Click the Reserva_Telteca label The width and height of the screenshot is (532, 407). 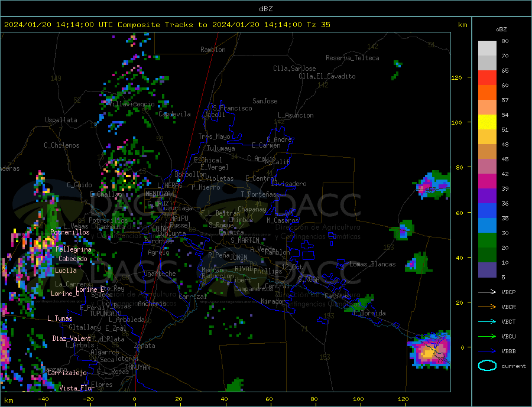(x=352, y=58)
